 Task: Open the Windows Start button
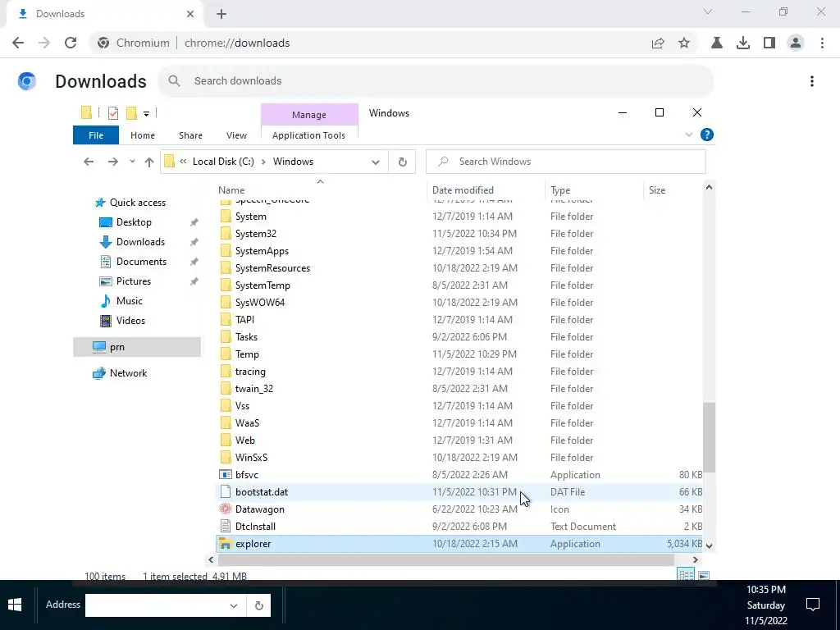click(x=15, y=605)
